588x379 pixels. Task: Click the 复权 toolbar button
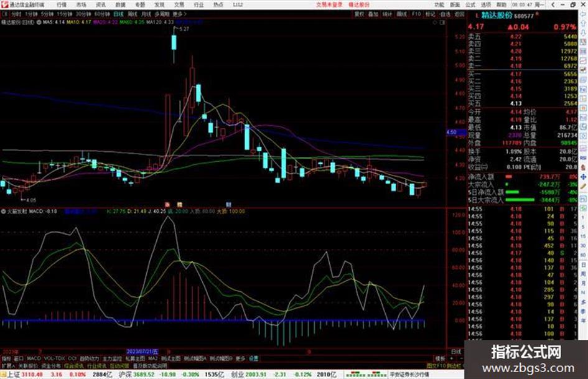[x=359, y=14]
